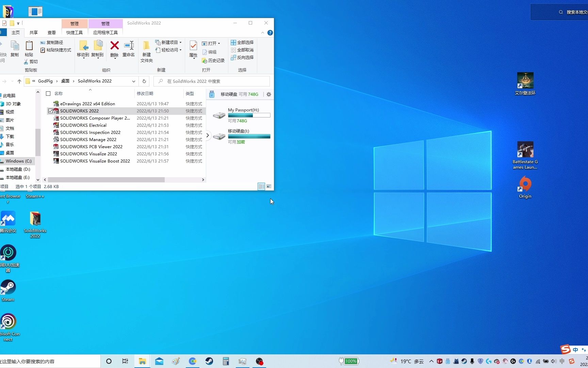Switch to large icons view layout

pos(269,186)
